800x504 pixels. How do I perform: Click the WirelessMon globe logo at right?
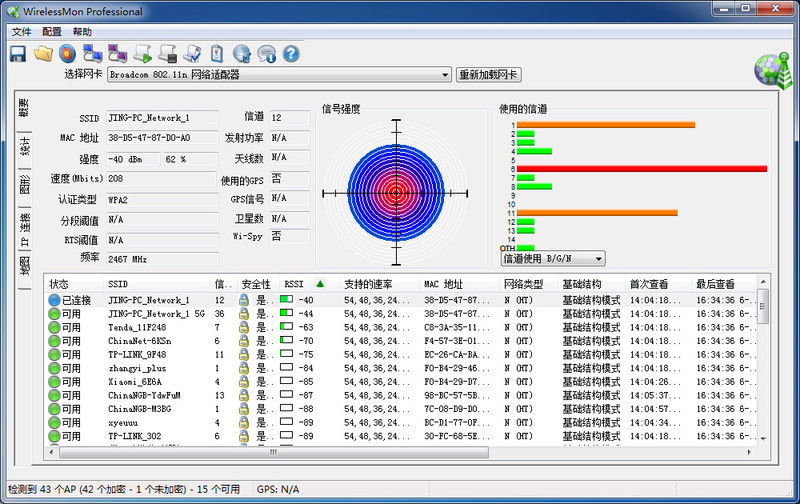pos(773,70)
